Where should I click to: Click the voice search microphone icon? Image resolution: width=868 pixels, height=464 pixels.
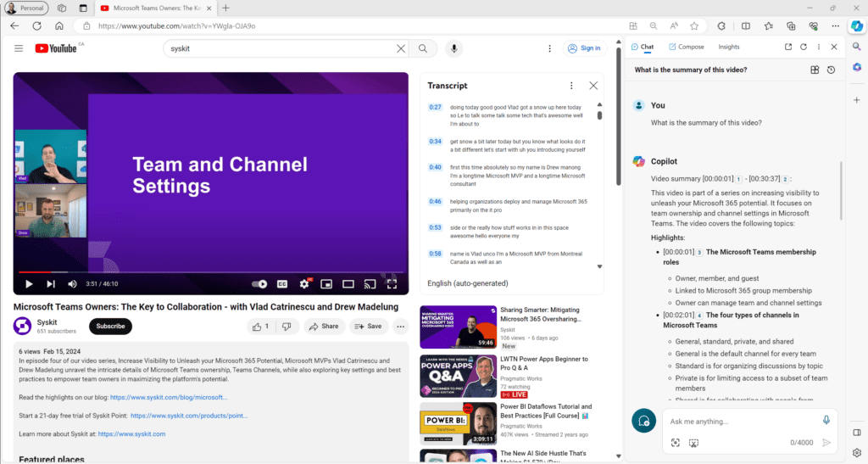(x=454, y=48)
